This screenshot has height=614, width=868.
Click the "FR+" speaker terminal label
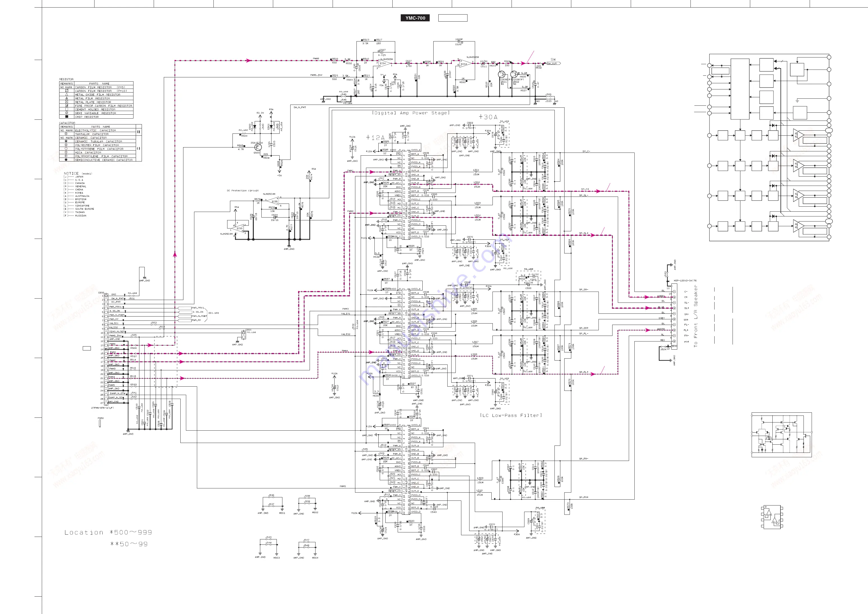(687, 342)
